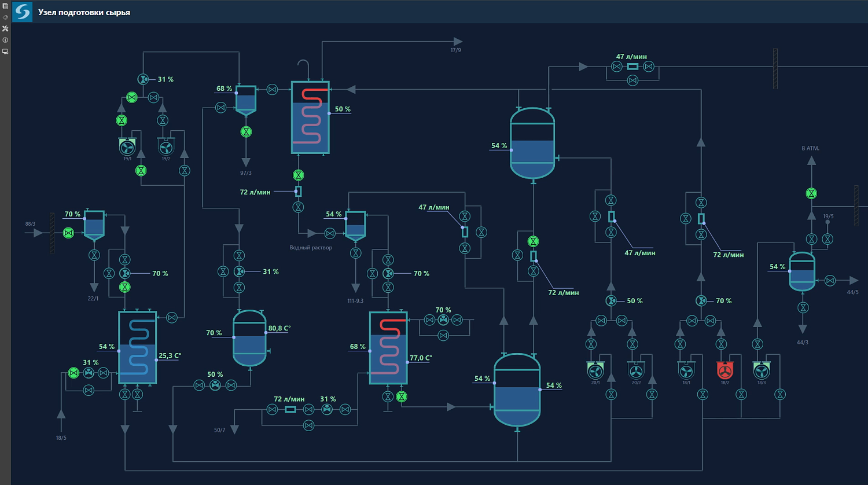Image resolution: width=868 pixels, height=485 pixels.
Task: Jump to the 44/5 outlet reference
Action: pyautogui.click(x=852, y=292)
